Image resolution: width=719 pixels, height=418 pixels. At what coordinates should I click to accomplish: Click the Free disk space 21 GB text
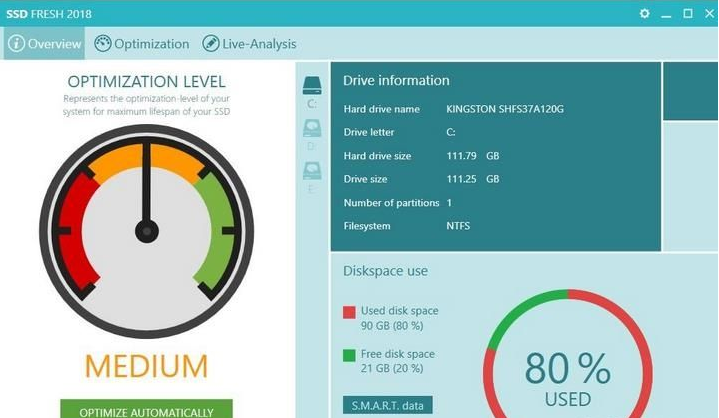(398, 361)
